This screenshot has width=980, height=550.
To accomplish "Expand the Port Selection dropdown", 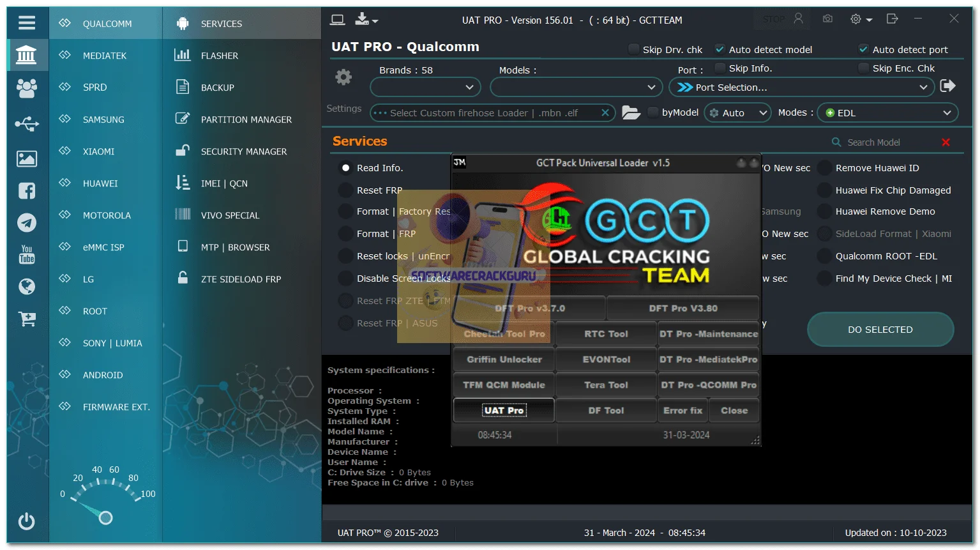I will pyautogui.click(x=802, y=87).
